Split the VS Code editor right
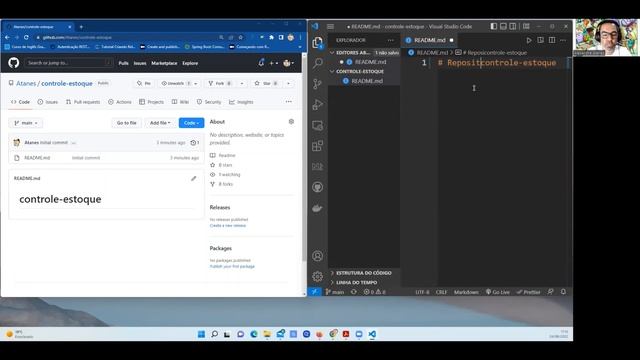The height and width of the screenshot is (360, 640). coord(552,40)
